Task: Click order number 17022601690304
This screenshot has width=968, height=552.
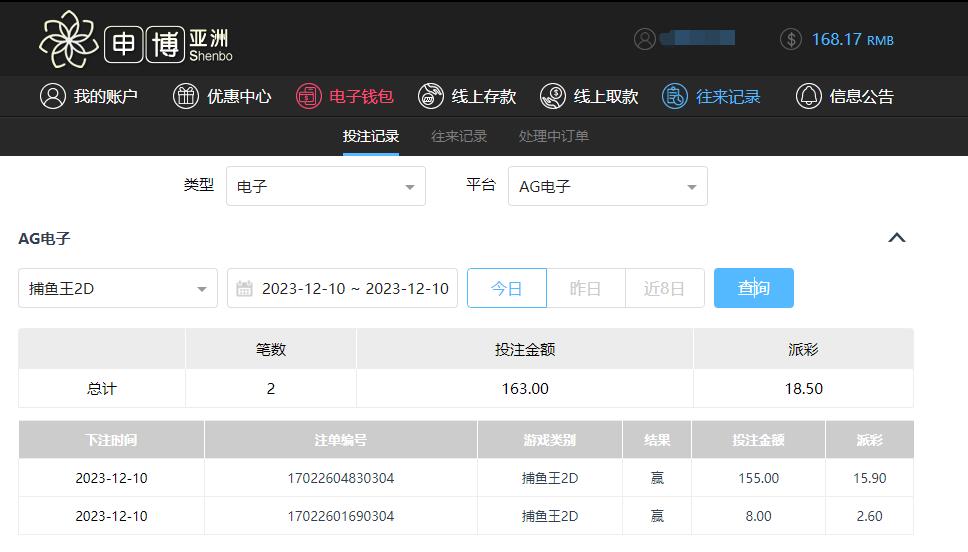Action: point(341,516)
